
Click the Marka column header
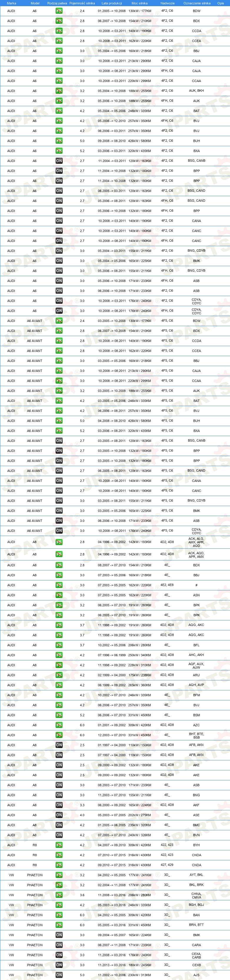point(11,3)
